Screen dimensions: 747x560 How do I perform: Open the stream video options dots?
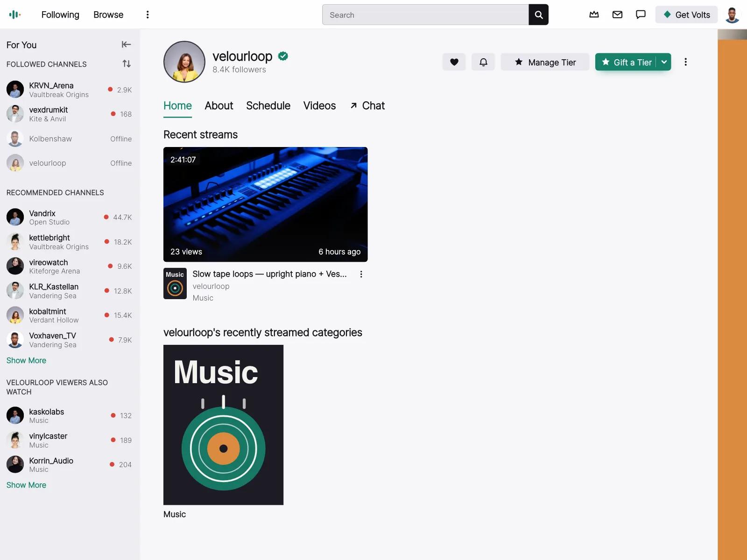pos(361,274)
